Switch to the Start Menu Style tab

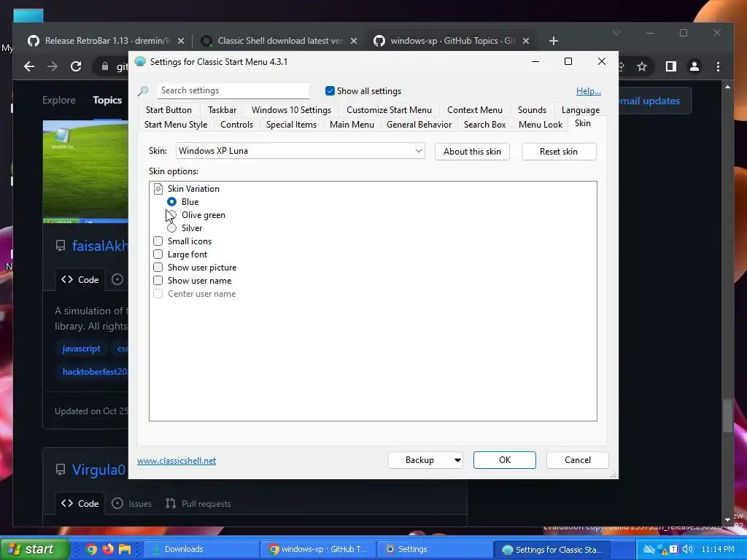176,125
